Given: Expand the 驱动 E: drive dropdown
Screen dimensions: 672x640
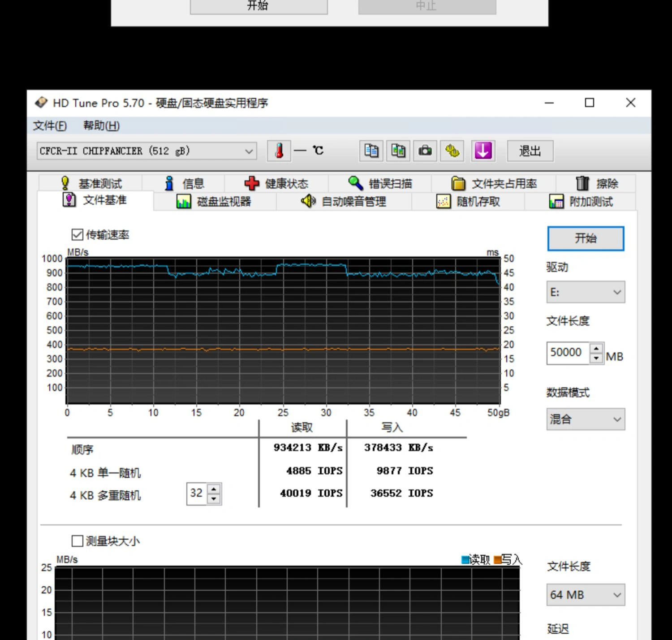Looking at the screenshot, I should pos(586,292).
